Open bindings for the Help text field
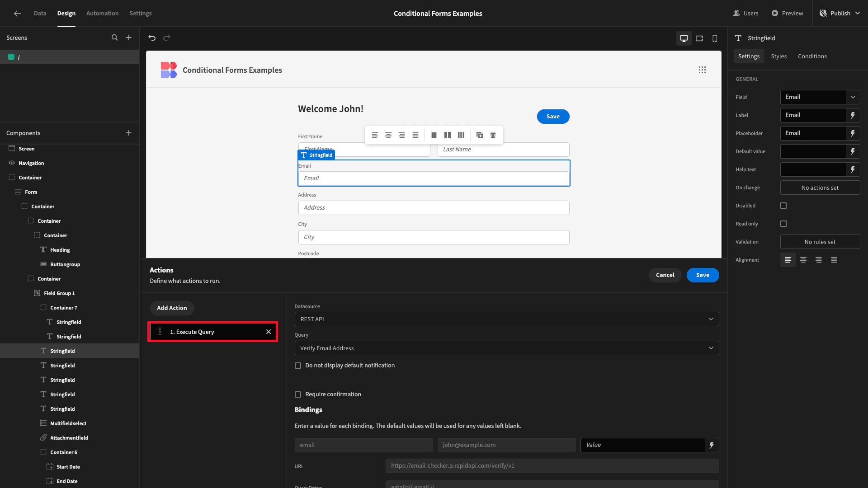 click(853, 169)
